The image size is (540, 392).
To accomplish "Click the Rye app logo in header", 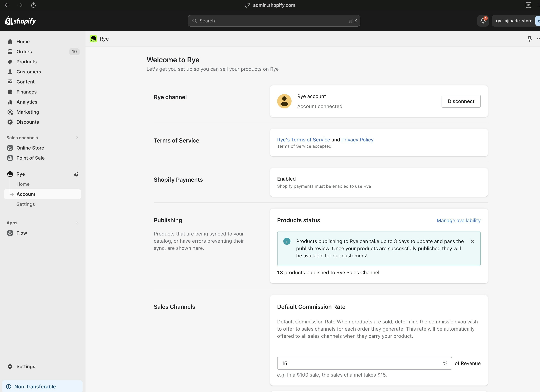I will tap(93, 39).
